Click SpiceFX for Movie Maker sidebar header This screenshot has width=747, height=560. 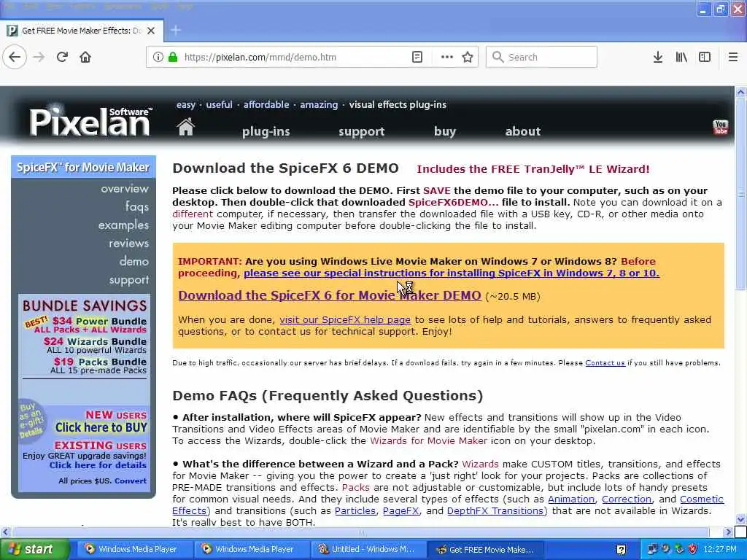(83, 167)
